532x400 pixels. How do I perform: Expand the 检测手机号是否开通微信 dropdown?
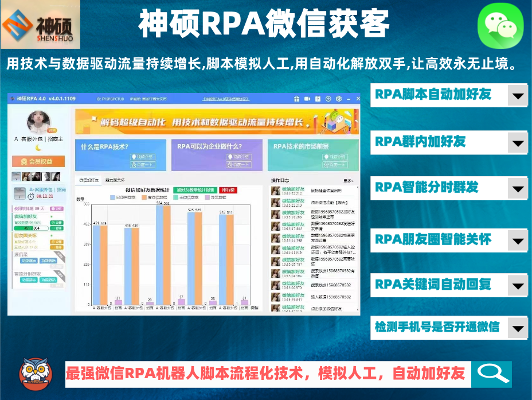coord(519,328)
